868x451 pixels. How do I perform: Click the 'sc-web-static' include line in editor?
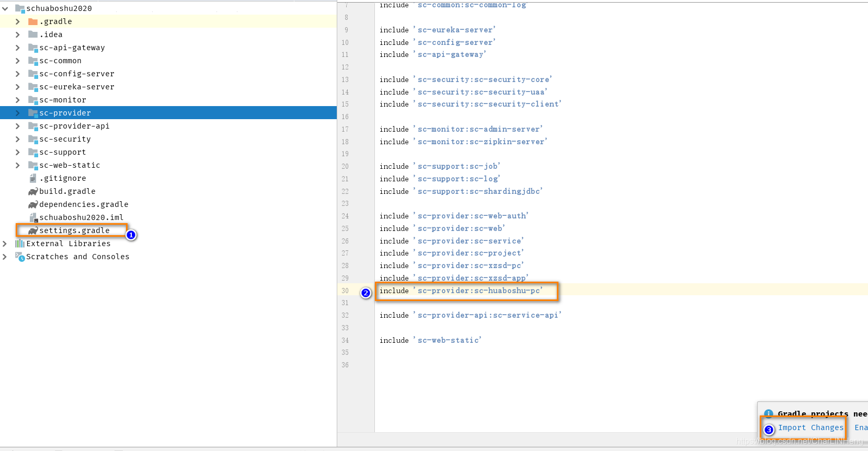[x=431, y=340]
